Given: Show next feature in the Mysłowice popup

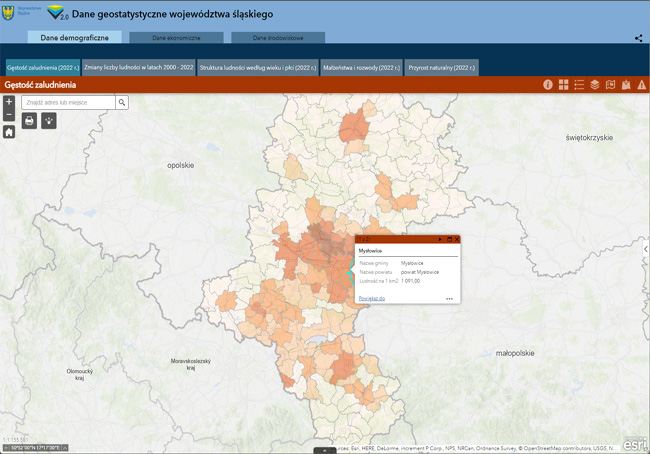Looking at the screenshot, I should 439,239.
